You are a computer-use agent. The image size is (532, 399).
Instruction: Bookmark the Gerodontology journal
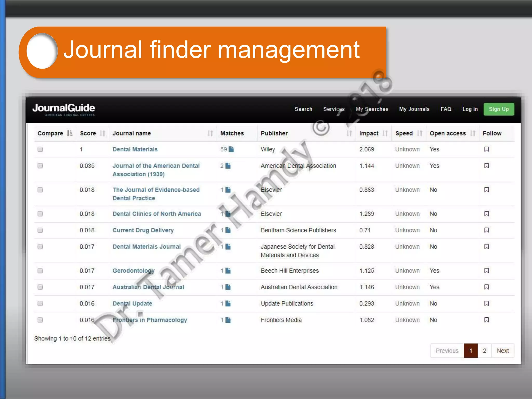pos(487,271)
